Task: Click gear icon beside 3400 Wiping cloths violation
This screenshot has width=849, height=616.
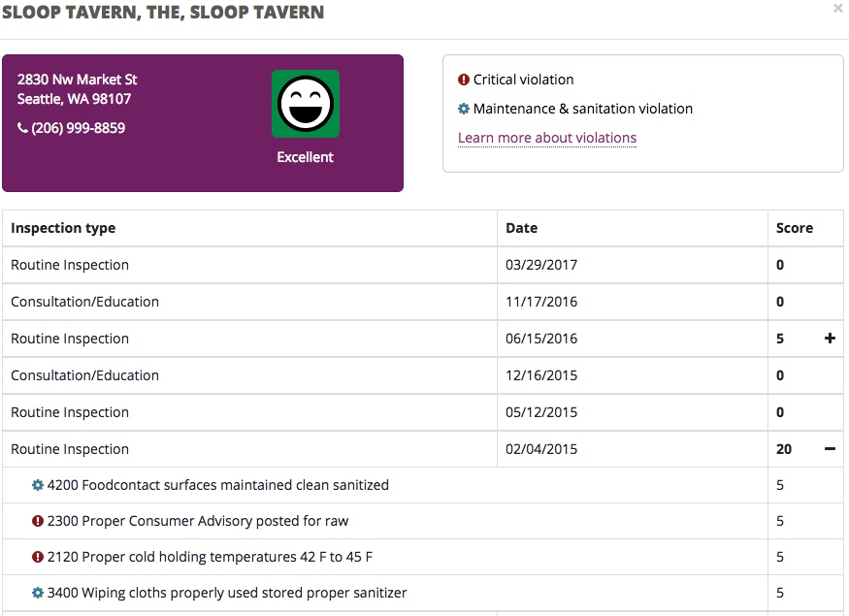Action: point(38,593)
